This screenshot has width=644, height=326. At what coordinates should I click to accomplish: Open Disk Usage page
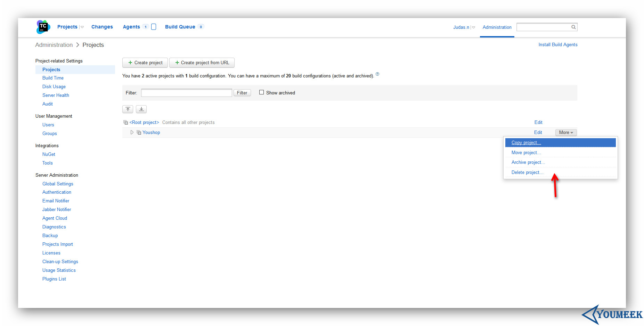pos(54,86)
